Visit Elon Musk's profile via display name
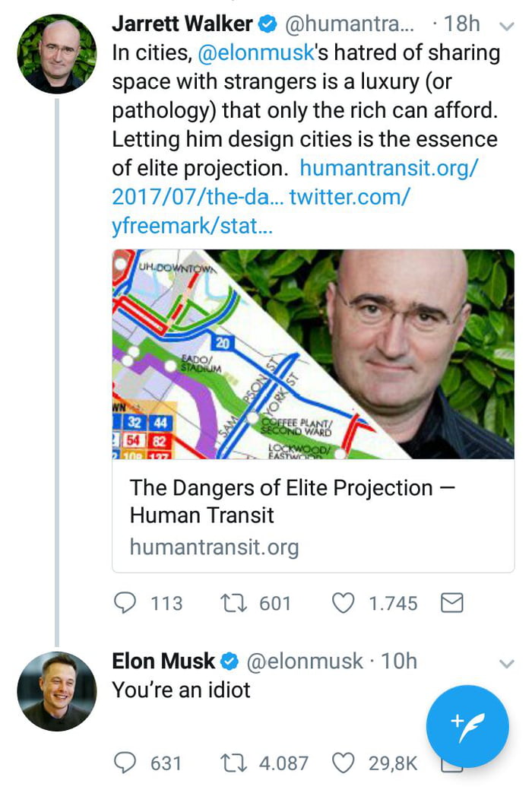Image resolution: width=532 pixels, height=790 pixels. pos(163,662)
